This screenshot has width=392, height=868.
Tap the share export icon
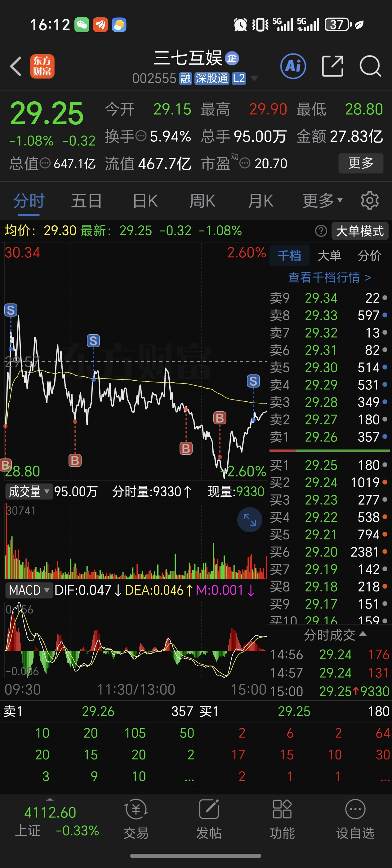pyautogui.click(x=332, y=66)
